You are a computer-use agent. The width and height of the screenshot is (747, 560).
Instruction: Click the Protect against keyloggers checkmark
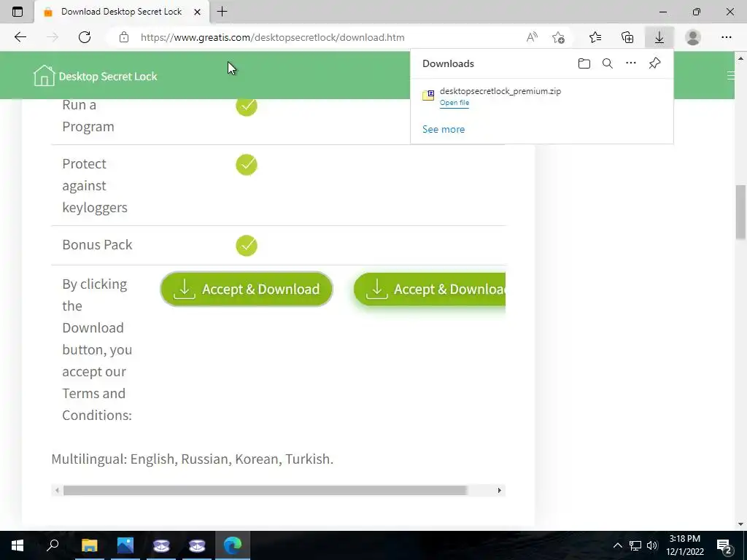pyautogui.click(x=247, y=165)
